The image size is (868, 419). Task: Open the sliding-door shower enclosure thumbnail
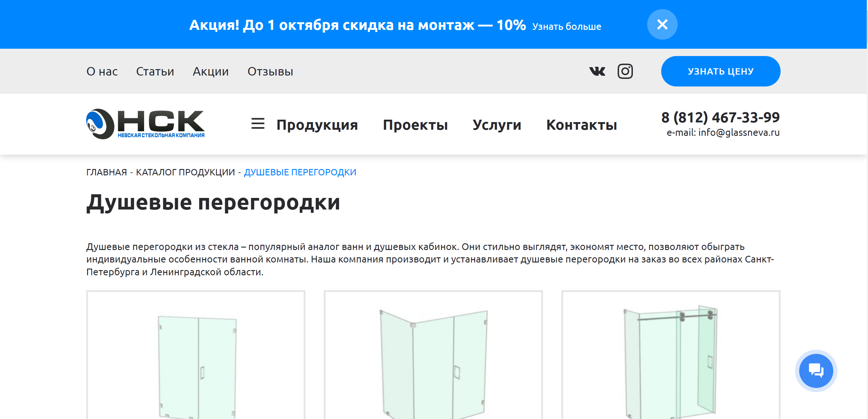671,355
